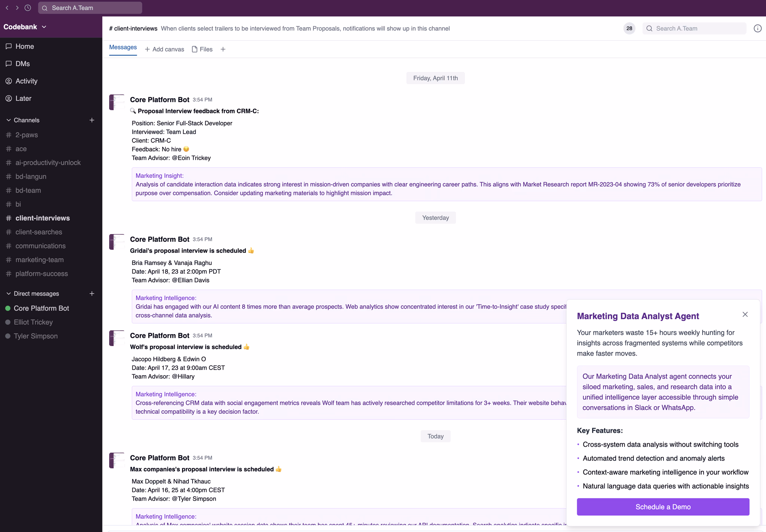Switch to the Messages tab

click(123, 48)
